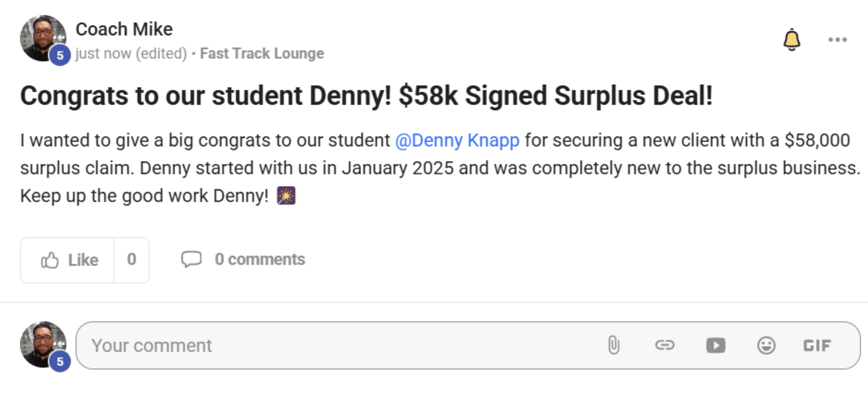View the list of likes count

[x=132, y=260]
